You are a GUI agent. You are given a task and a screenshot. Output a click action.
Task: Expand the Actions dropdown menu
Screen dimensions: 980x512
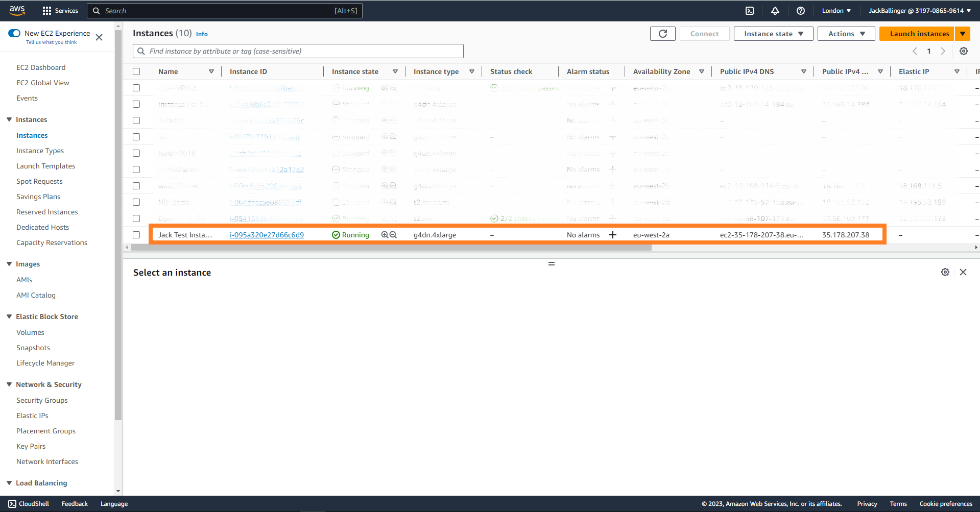point(846,34)
